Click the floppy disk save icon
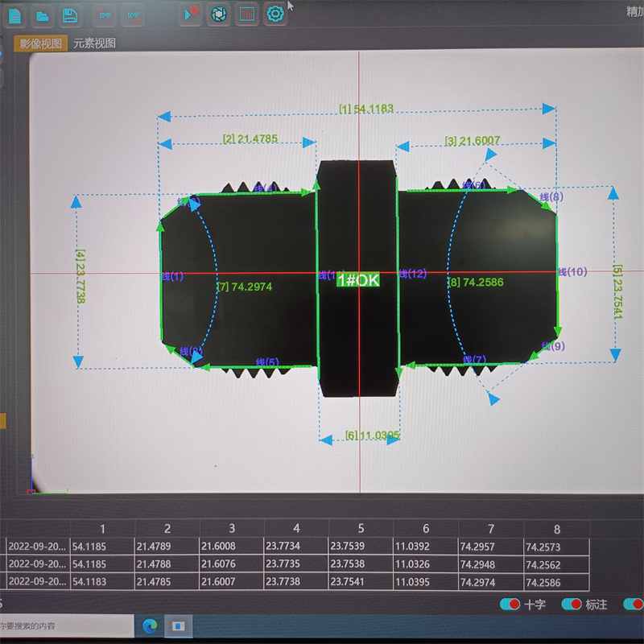Screen dimensions: 644x644 click(x=70, y=14)
